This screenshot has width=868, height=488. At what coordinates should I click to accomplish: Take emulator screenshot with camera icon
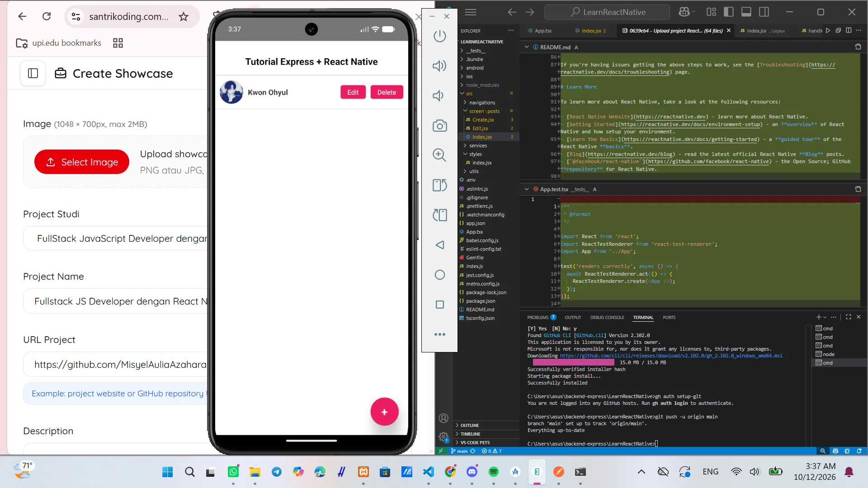tap(439, 126)
